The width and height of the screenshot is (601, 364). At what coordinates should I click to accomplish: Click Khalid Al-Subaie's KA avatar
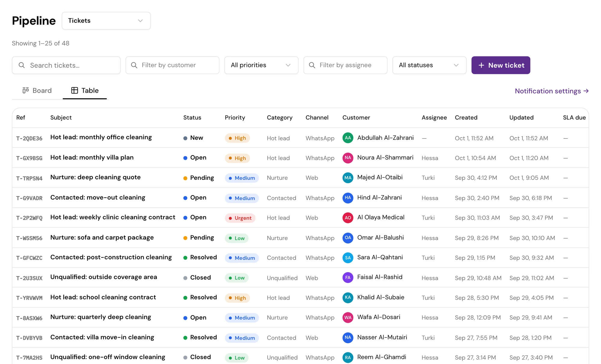click(x=348, y=297)
